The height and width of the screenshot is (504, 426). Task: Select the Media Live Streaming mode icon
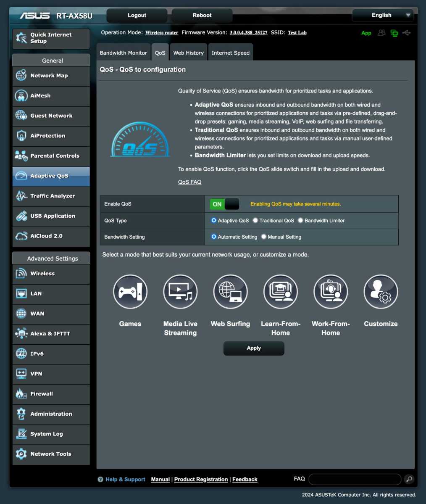(x=180, y=292)
